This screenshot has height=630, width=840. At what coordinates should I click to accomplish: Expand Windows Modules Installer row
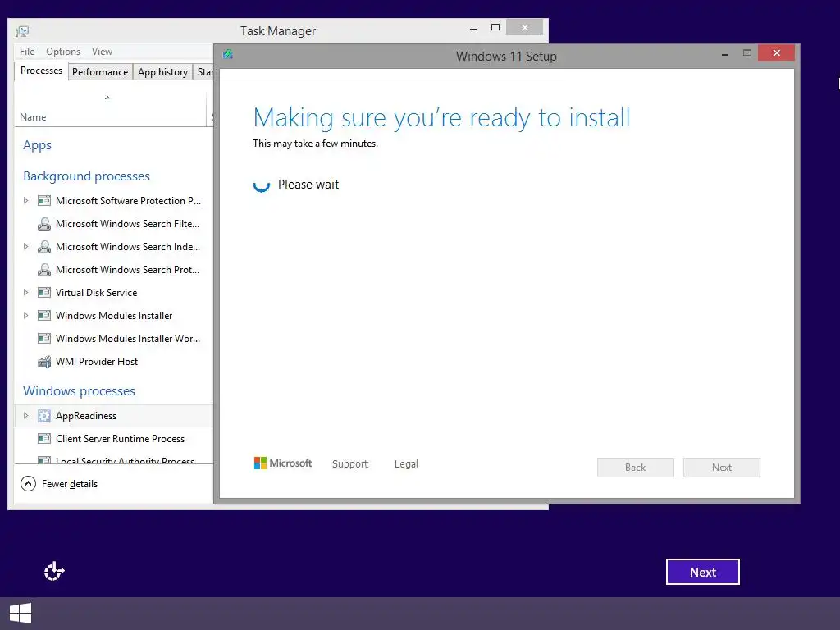click(x=25, y=316)
